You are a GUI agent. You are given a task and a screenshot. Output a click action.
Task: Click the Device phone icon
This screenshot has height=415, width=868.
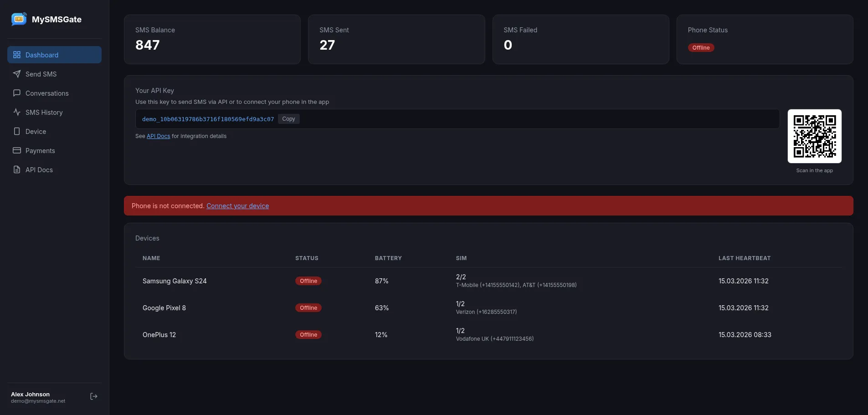point(17,131)
